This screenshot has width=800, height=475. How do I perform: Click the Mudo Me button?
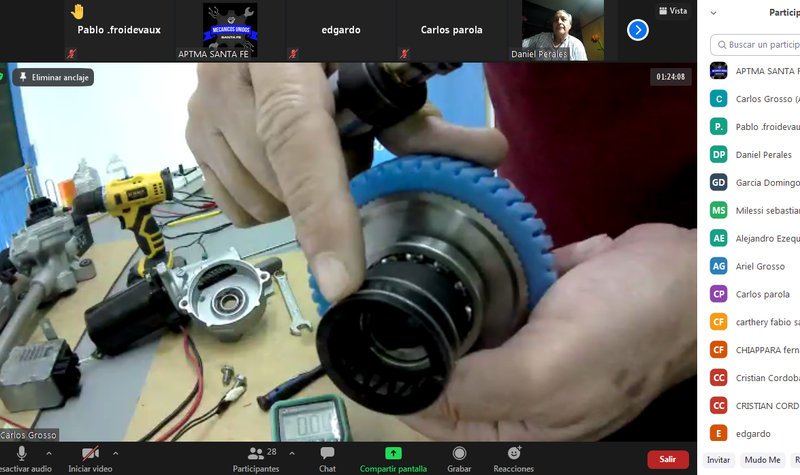(x=762, y=460)
